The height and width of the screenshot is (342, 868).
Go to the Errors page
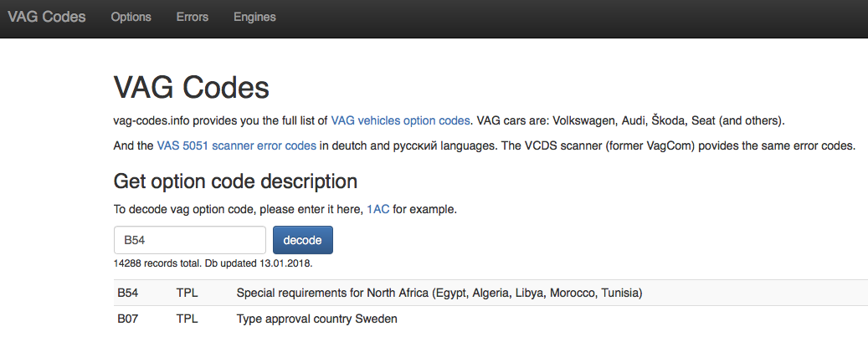pos(193,17)
